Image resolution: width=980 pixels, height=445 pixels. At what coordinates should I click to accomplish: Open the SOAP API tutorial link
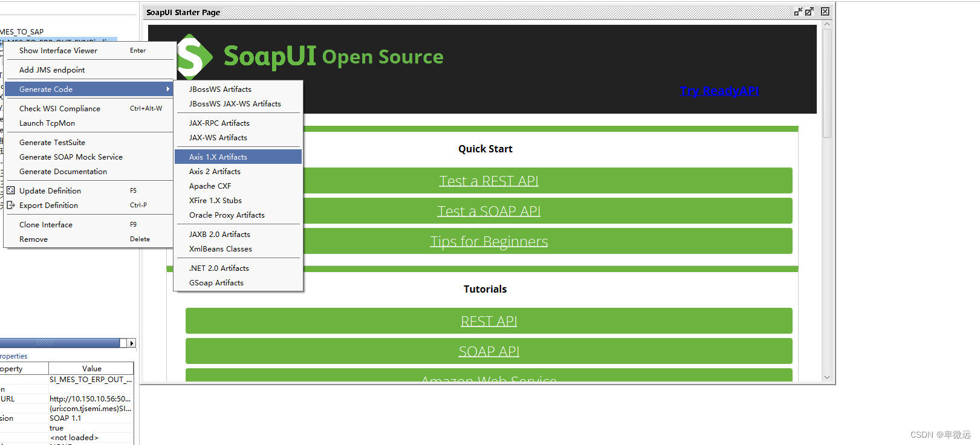click(488, 351)
